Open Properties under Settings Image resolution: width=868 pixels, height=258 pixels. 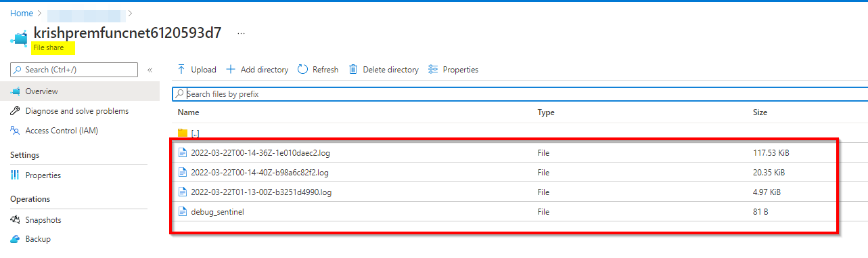pos(43,175)
